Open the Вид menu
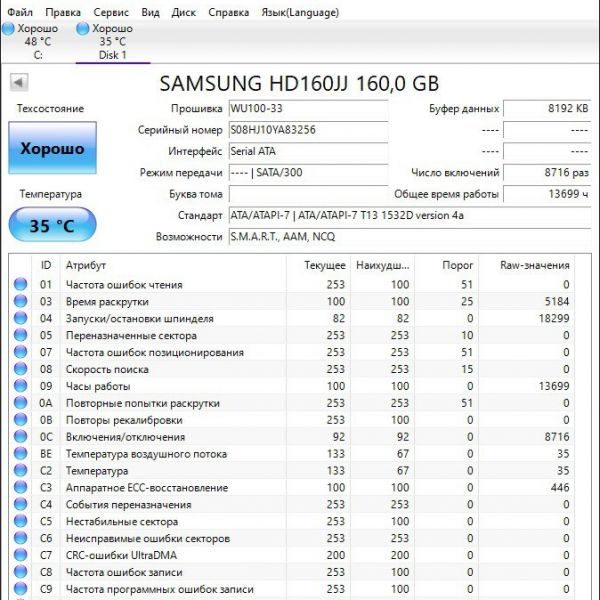This screenshot has height=600, width=600. point(150,12)
